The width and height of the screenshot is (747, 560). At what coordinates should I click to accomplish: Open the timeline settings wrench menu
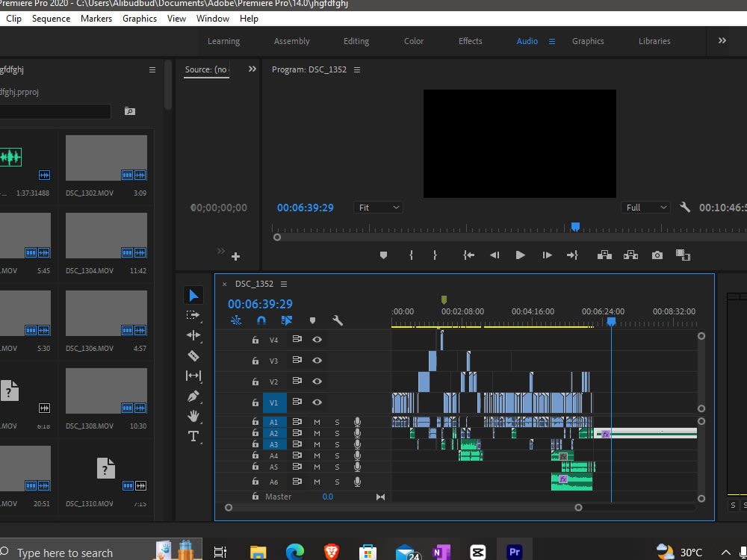coord(338,320)
